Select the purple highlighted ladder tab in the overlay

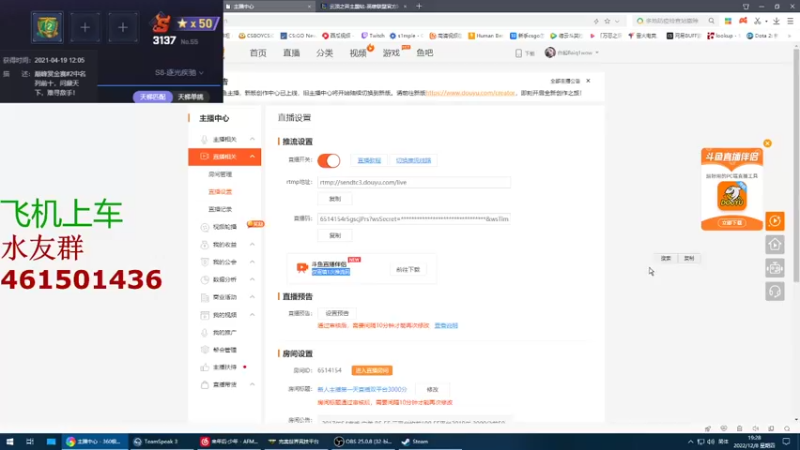coord(152,97)
